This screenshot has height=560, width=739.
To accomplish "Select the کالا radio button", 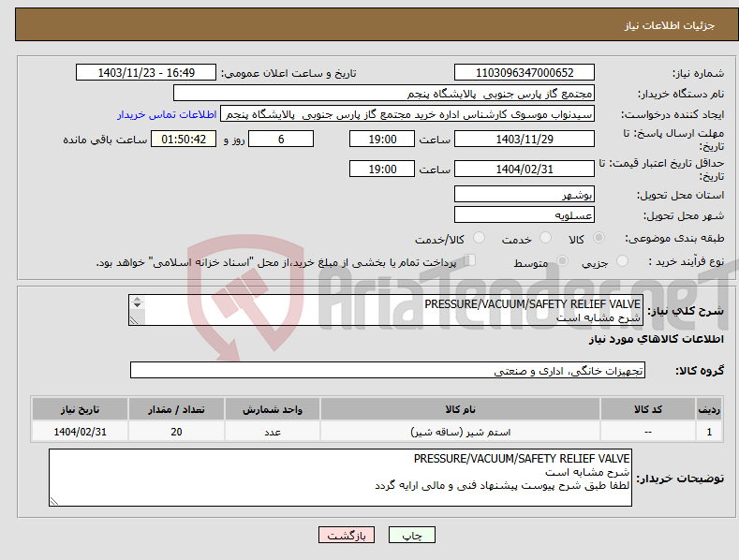I will (599, 238).
